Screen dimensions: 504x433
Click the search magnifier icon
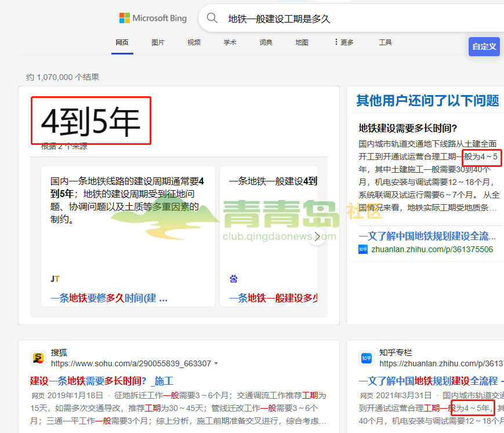(x=212, y=17)
